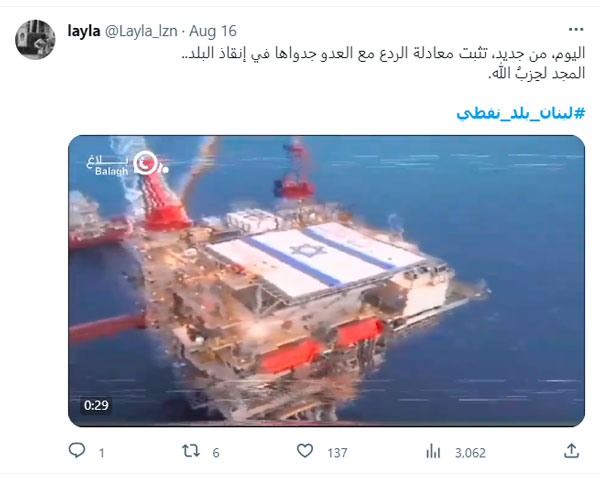This screenshot has height=478, width=600.
Task: Open the views analytics bar chart icon
Action: 433,451
